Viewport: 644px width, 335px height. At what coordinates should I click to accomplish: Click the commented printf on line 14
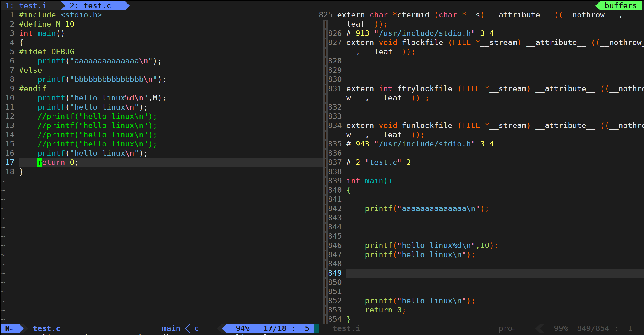click(97, 135)
